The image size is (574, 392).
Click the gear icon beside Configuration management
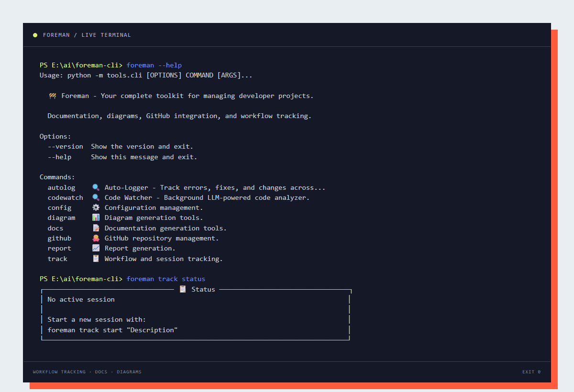click(96, 207)
